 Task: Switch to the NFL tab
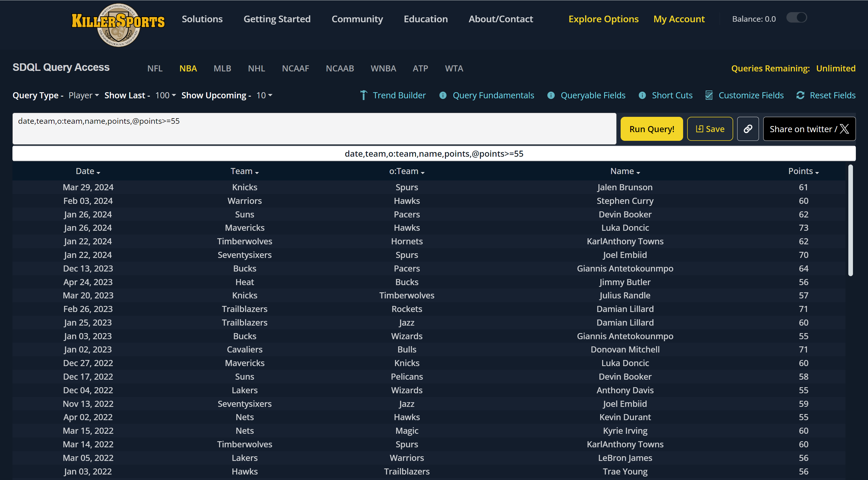pyautogui.click(x=155, y=68)
